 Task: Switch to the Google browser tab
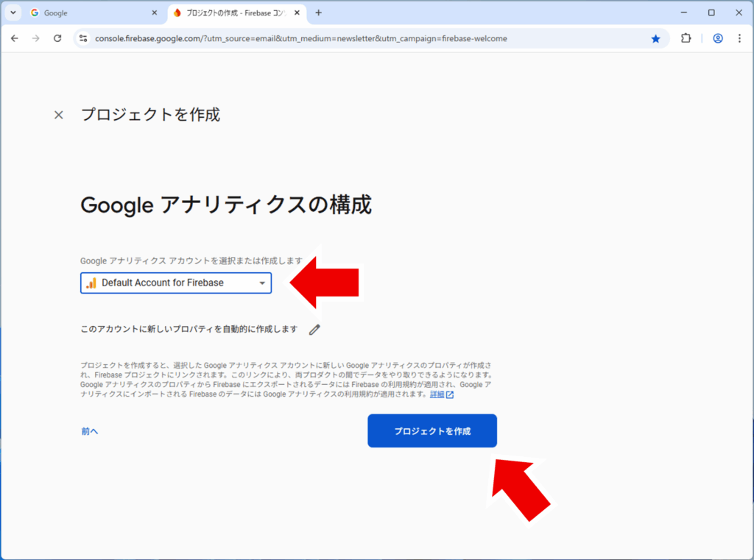[94, 13]
